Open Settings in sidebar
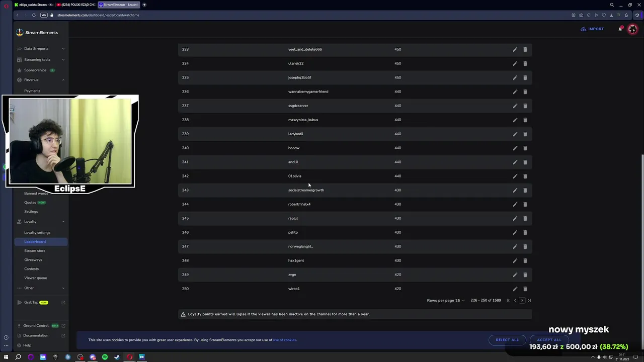This screenshot has width=644, height=362. tap(31, 212)
